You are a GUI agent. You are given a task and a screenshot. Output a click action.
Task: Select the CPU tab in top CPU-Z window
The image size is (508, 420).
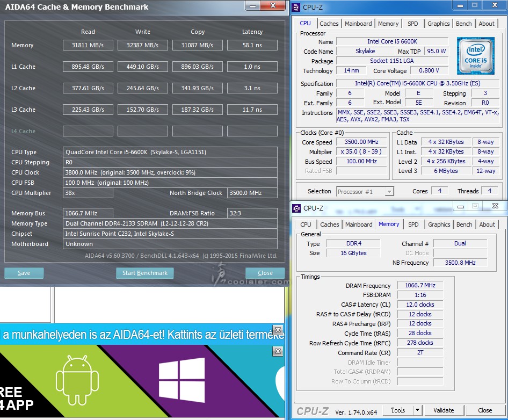pyautogui.click(x=305, y=23)
